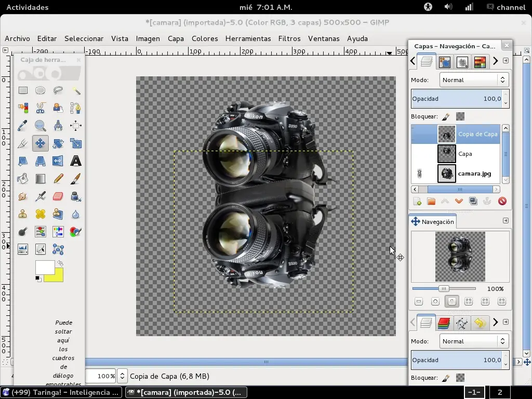Image resolution: width=532 pixels, height=399 pixels.
Task: Adjust top Opacidad stepper arrows
Action: click(x=506, y=99)
